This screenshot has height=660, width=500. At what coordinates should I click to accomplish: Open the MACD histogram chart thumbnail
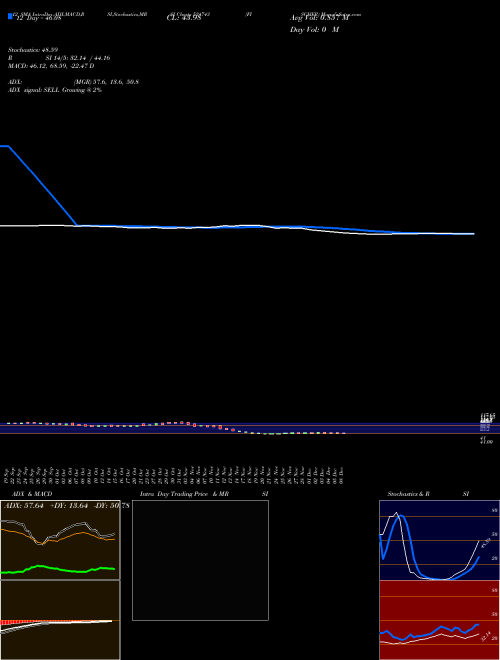[60, 620]
